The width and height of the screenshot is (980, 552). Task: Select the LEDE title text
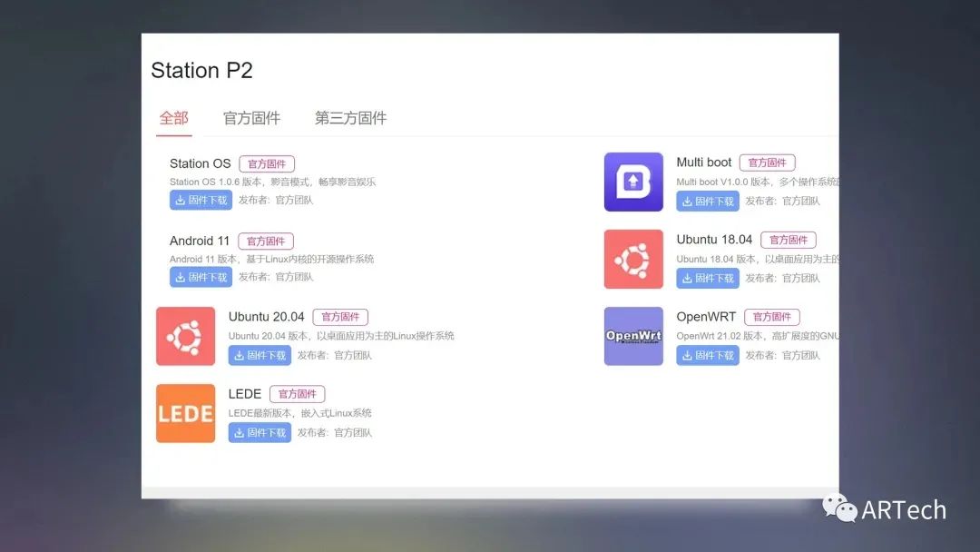click(244, 394)
